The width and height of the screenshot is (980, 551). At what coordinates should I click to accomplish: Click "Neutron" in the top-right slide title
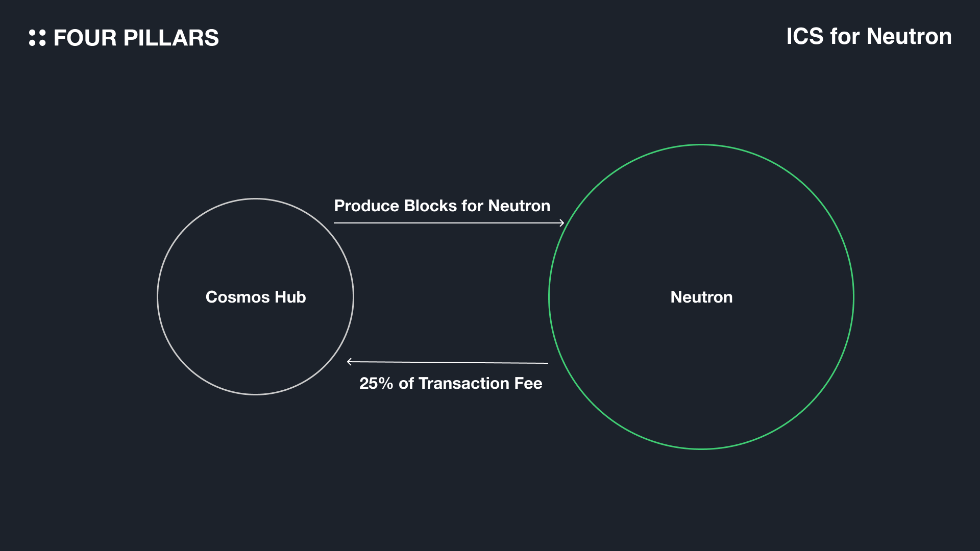click(909, 37)
